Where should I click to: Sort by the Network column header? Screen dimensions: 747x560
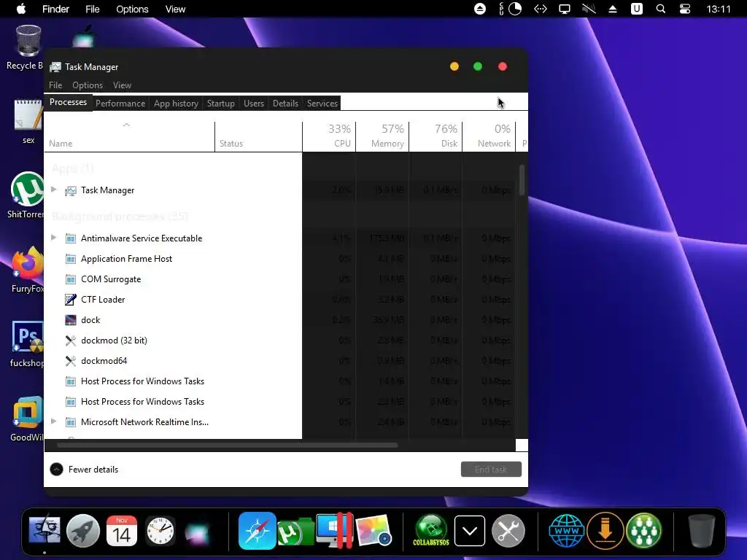(x=489, y=136)
